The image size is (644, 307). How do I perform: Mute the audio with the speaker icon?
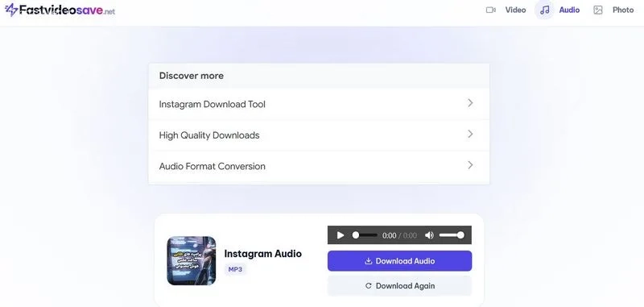click(x=429, y=235)
